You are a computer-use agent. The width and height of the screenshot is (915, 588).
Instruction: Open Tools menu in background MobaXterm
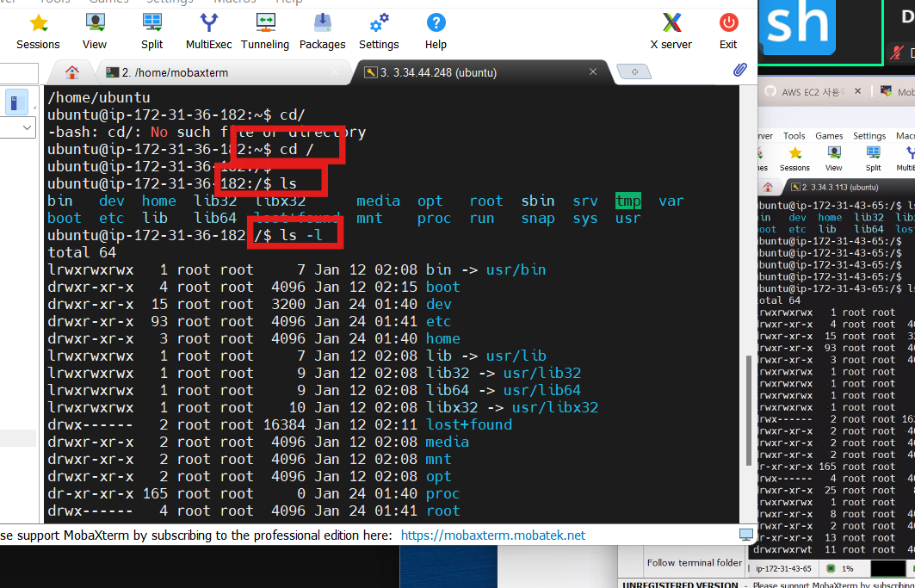coord(794,135)
